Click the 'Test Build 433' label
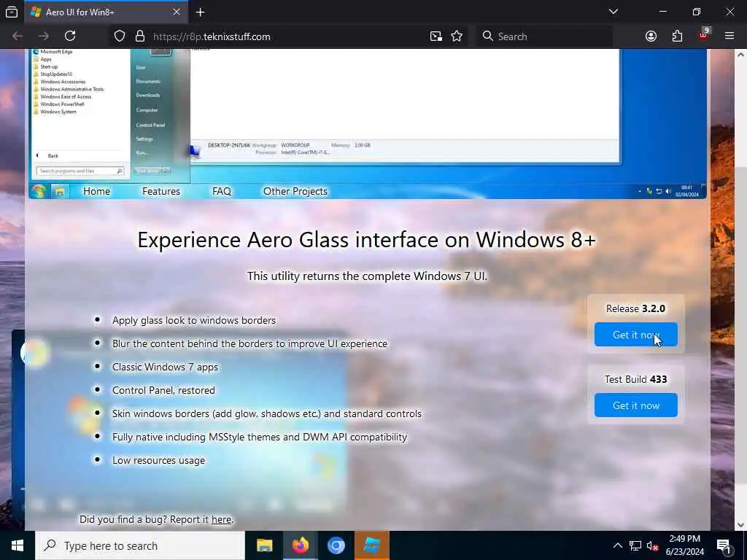 click(x=635, y=379)
